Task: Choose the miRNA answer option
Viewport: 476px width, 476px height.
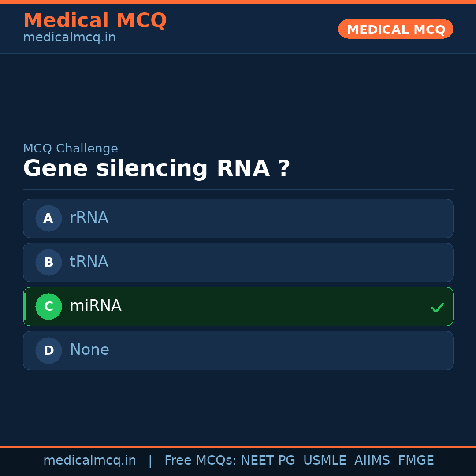Action: click(x=238, y=306)
